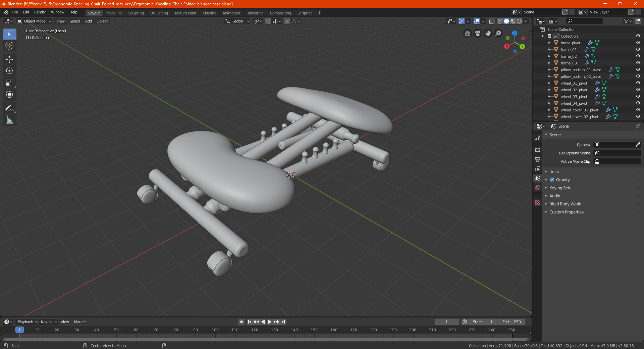Select the Select Box tool
The width and height of the screenshot is (644, 349).
pyautogui.click(x=9, y=34)
